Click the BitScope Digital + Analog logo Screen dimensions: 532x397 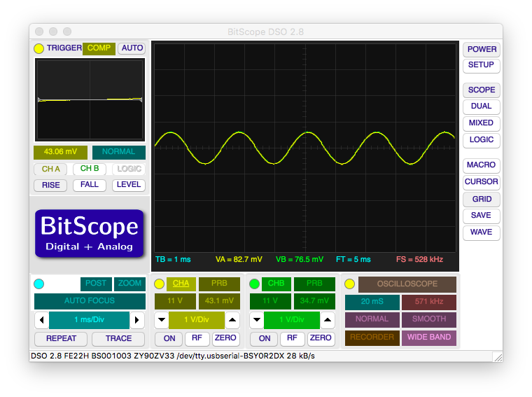click(x=90, y=234)
